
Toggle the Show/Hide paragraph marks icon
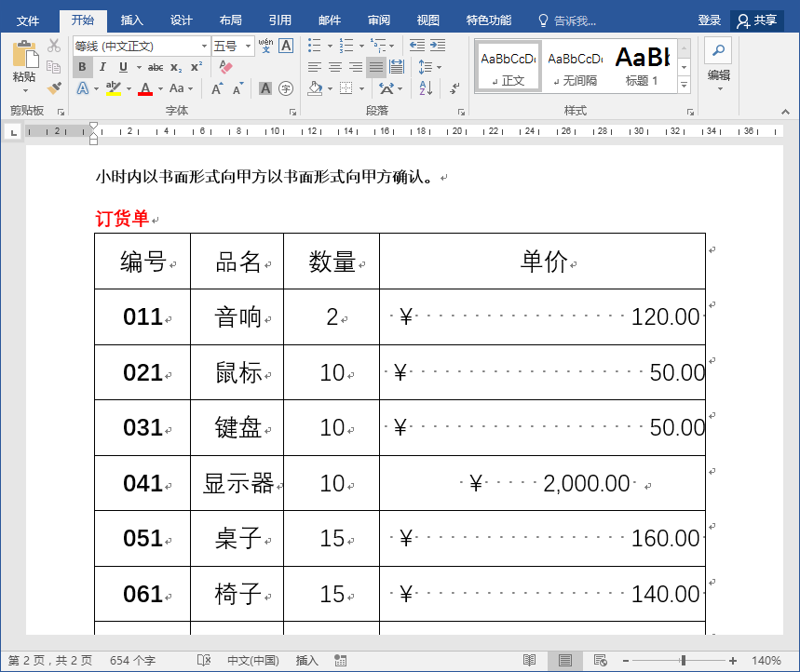coord(454,89)
